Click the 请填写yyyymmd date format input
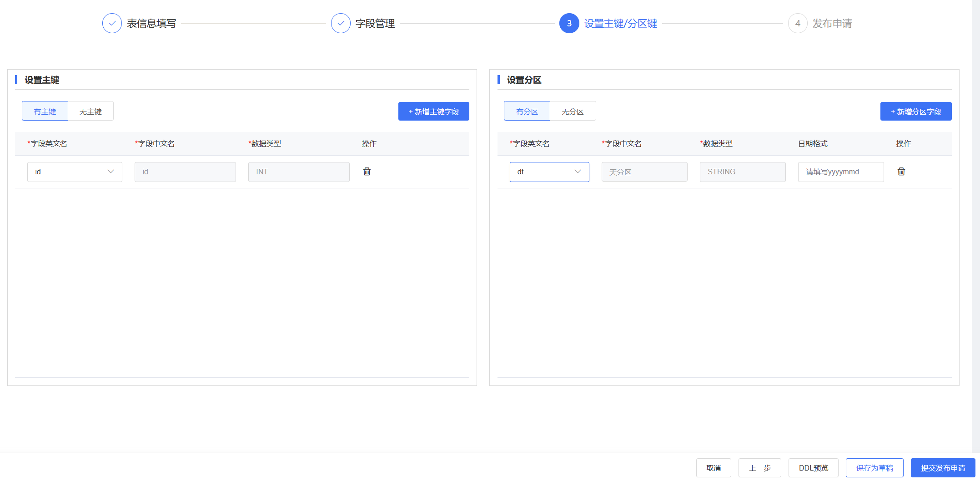The height and width of the screenshot is (481, 980). (x=841, y=172)
